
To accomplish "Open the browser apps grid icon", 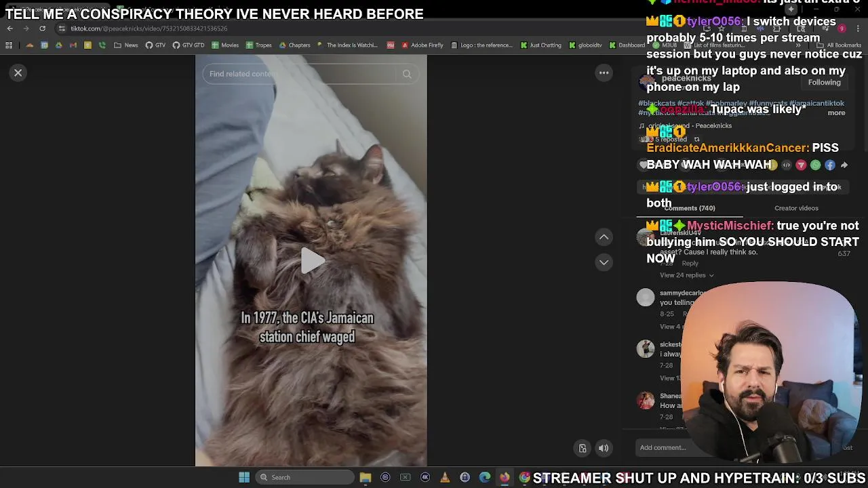I will tap(9, 45).
